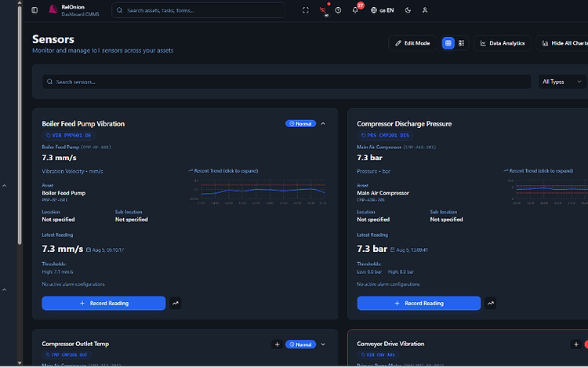Click the lower collapse chevron in left sidebar

(x=5, y=290)
